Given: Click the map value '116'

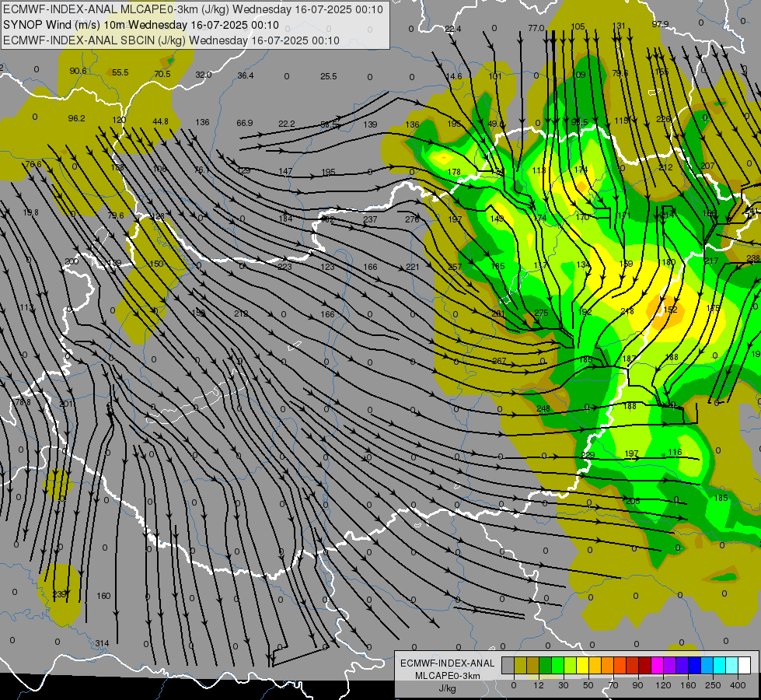Looking at the screenshot, I should (675, 452).
